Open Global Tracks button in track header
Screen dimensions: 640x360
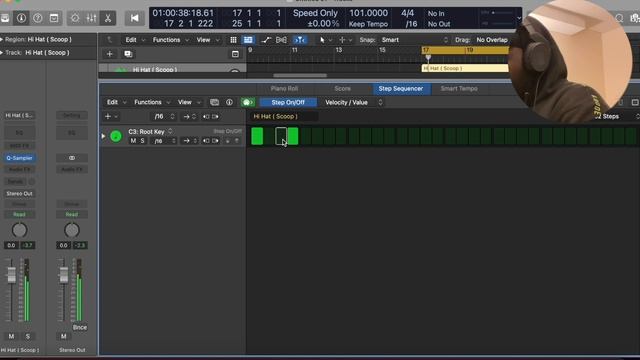point(235,54)
